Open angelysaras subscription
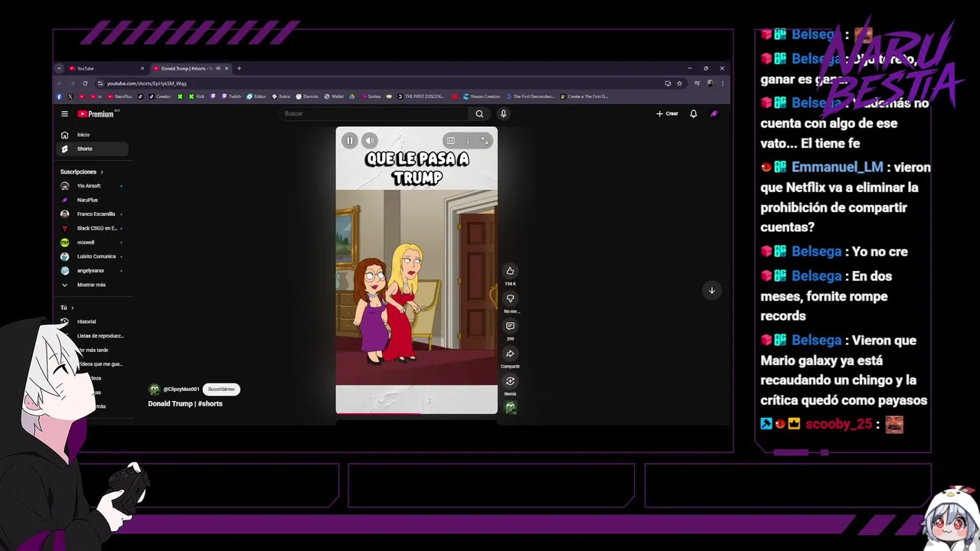This screenshot has width=980, height=551. 93,271
